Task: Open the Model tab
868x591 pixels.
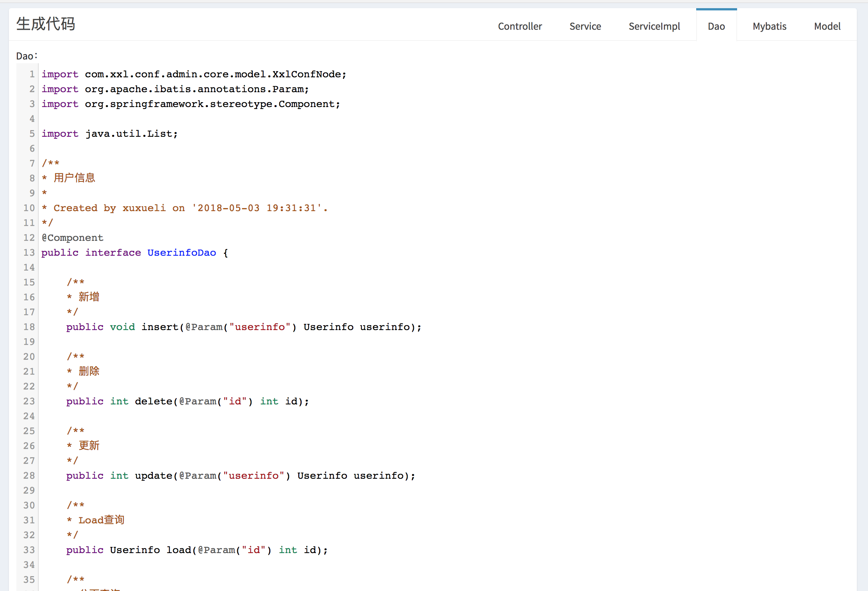Action: coord(827,26)
